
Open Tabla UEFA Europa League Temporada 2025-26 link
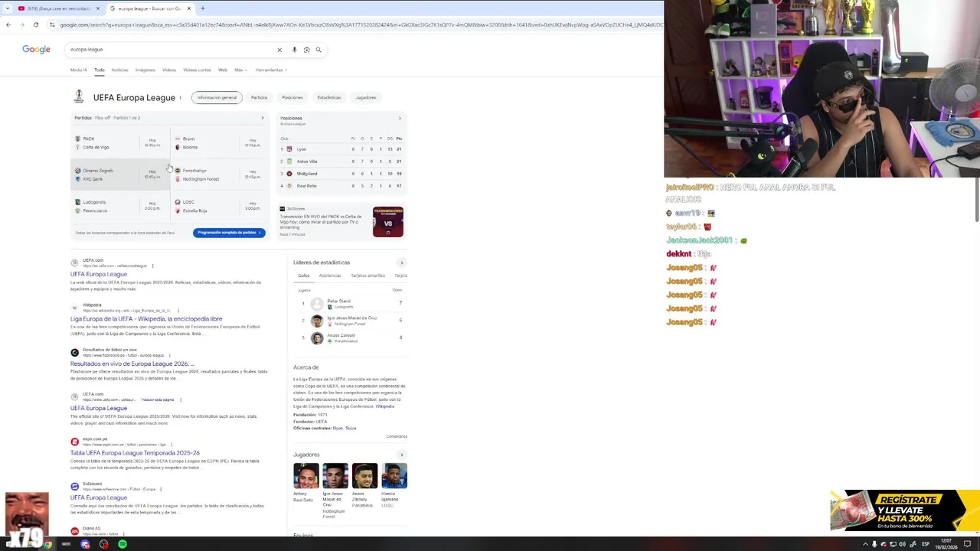click(x=135, y=453)
